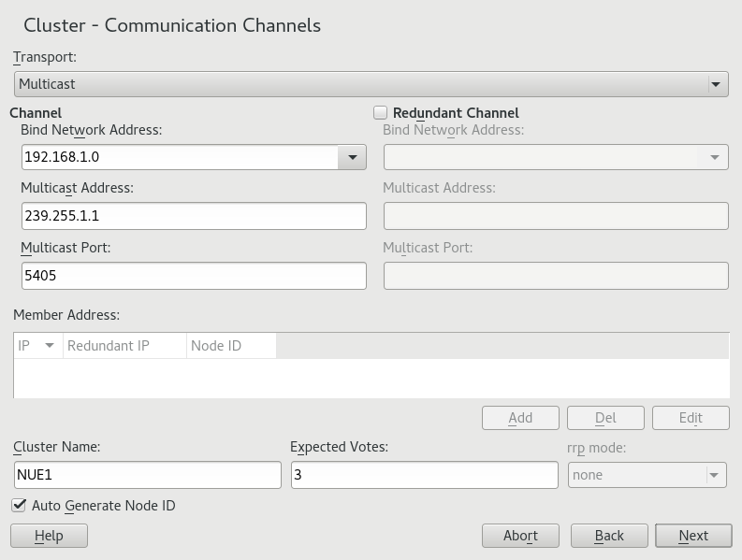This screenshot has width=742, height=560.
Task: Enable the Redundant Channel checkbox
Action: (380, 113)
